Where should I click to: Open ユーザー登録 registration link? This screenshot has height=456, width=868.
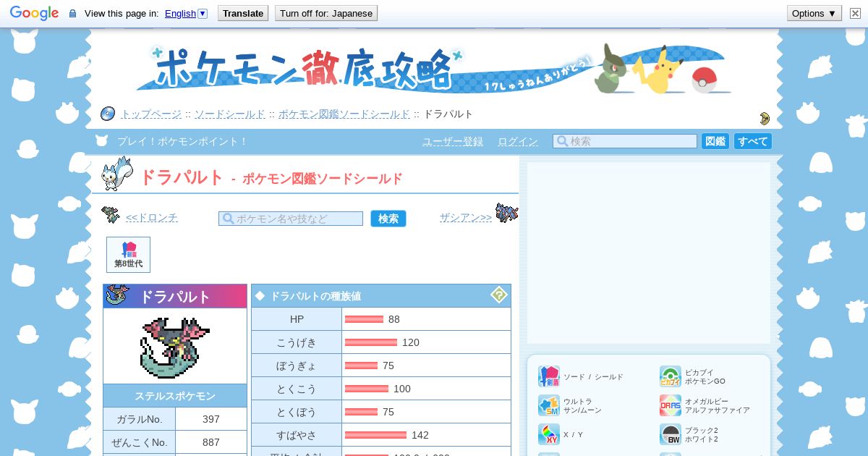[x=453, y=141]
